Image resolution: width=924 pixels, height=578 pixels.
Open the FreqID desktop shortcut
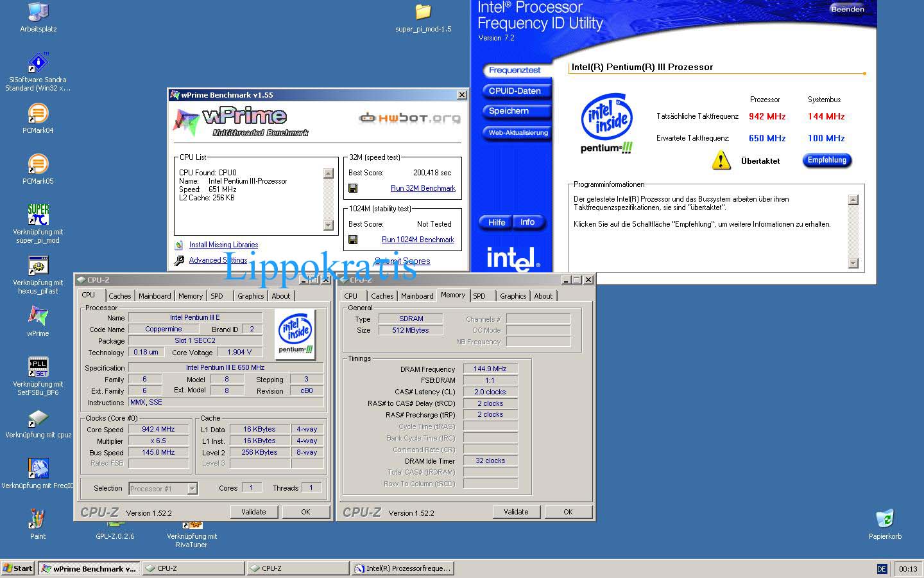(x=38, y=468)
